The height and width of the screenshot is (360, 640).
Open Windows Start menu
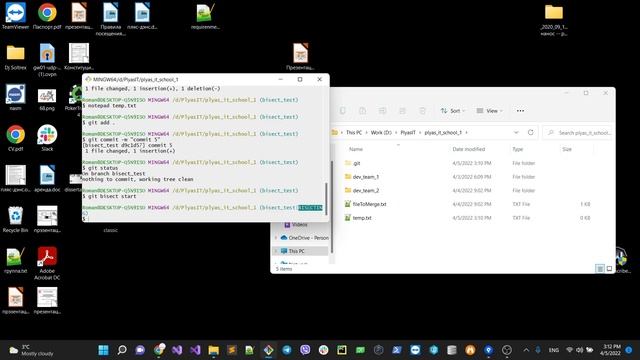tap(103, 350)
